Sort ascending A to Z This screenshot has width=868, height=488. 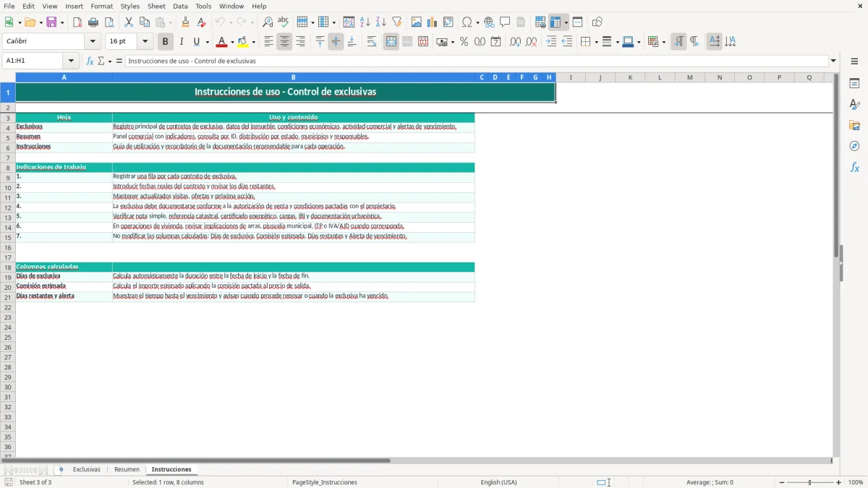click(x=365, y=22)
